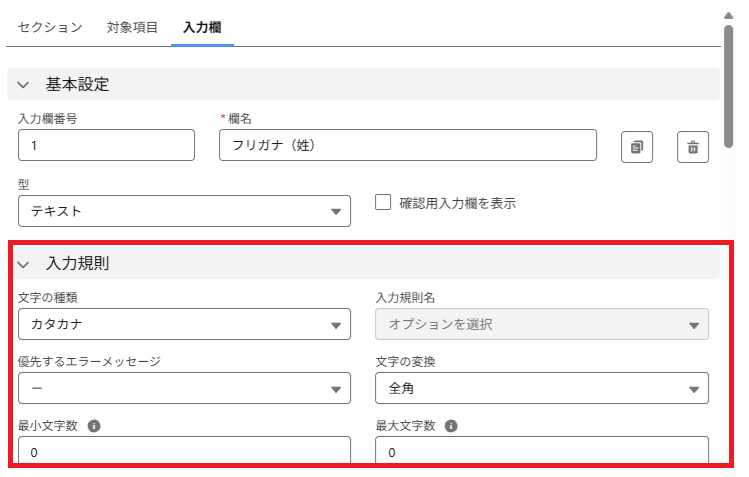Image resolution: width=749 pixels, height=477 pixels.
Task: Switch to the 対象項目 tab
Action: [x=132, y=27]
